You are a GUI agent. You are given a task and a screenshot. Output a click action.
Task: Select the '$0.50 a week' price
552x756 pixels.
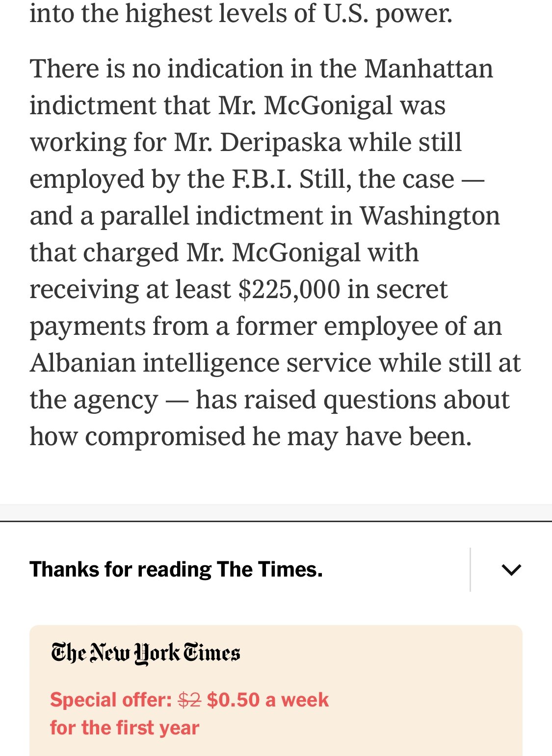267,700
